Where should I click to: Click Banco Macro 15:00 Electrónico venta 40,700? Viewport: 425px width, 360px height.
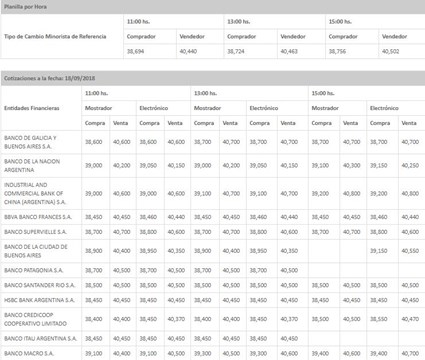[410, 353]
